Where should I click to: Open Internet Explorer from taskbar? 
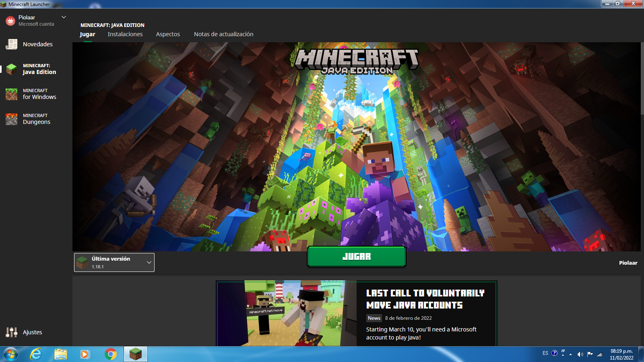tap(36, 354)
